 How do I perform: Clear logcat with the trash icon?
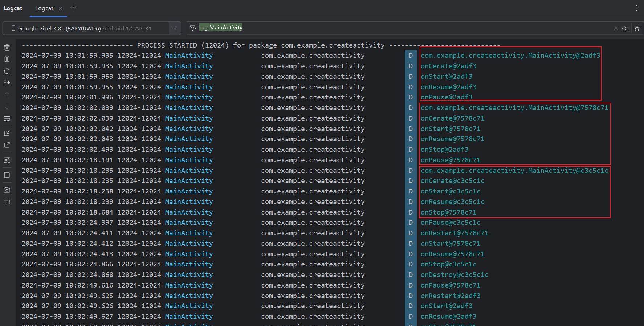click(7, 48)
